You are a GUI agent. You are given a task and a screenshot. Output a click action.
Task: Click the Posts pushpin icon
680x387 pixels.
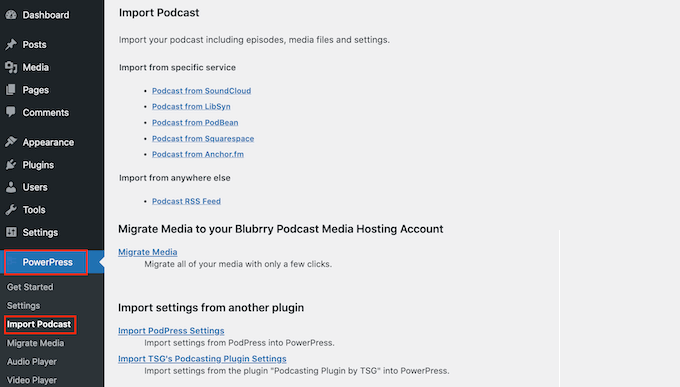tap(11, 44)
